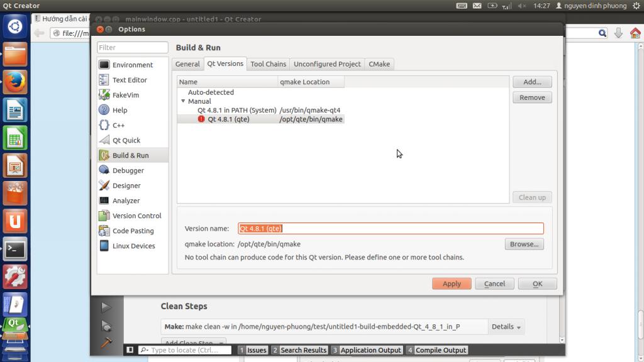
Task: Click the Firefox search magnifier icon
Action: [602, 33]
